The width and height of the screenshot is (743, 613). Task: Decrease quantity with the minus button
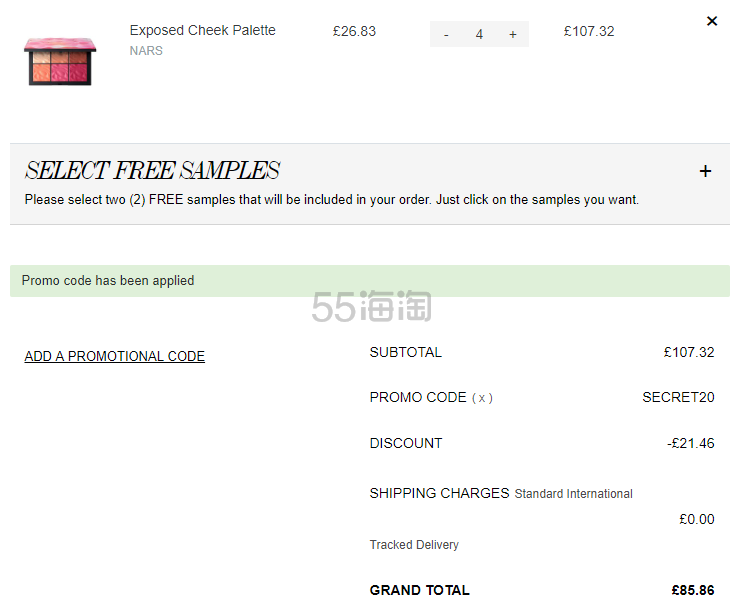446,35
